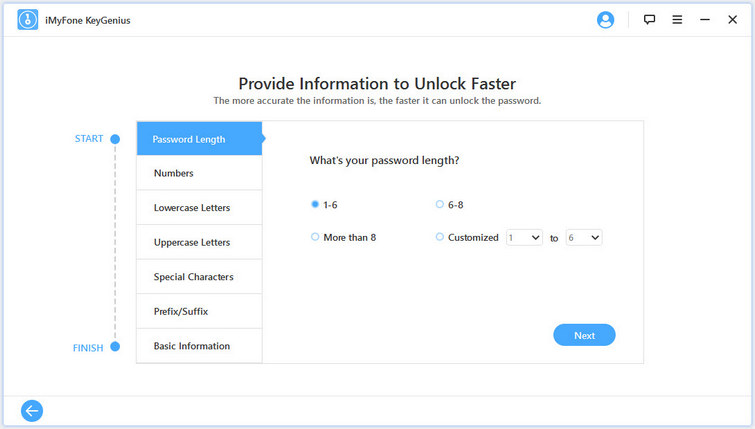Screen dimensions: 755x429
Task: Open the hamburger menu icon
Action: pyautogui.click(x=677, y=20)
